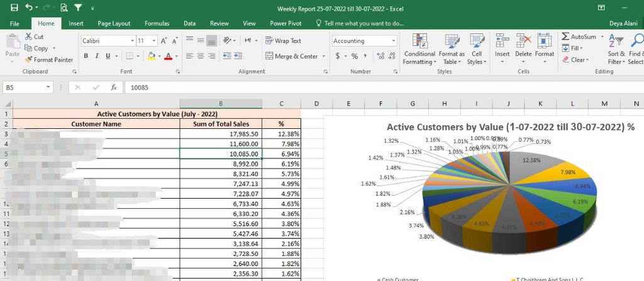Image resolution: width=644 pixels, height=281 pixels.
Task: Open the Accounting number format dropdown
Action: point(394,41)
